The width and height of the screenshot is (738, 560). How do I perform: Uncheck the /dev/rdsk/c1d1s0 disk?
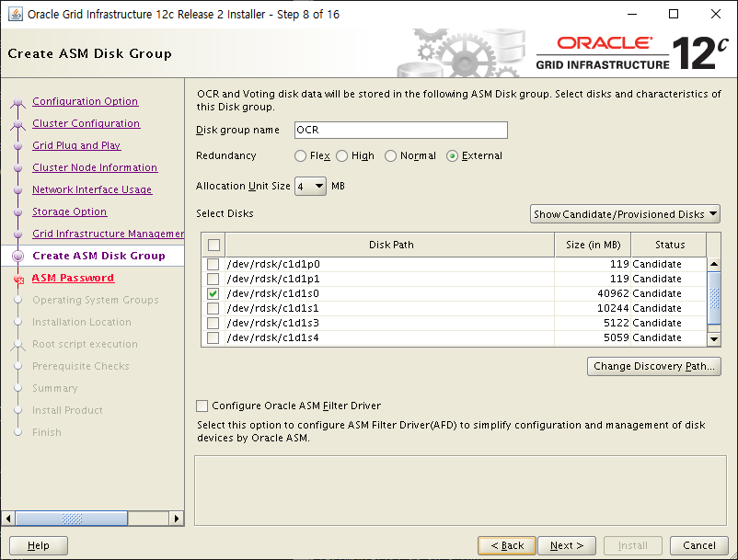click(213, 293)
